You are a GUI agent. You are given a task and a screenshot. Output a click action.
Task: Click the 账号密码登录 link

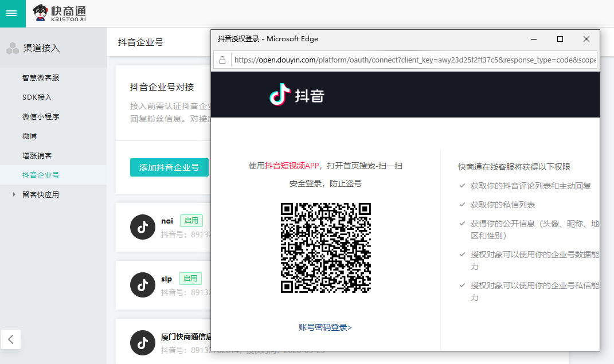tap(325, 327)
